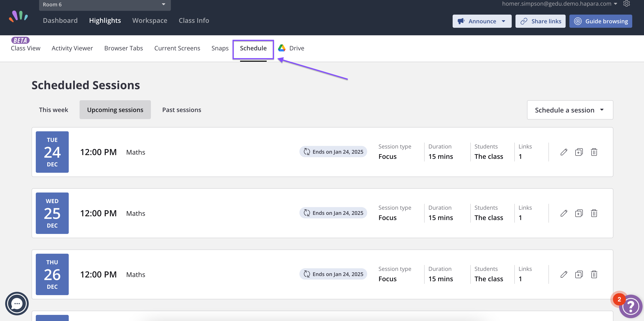Image resolution: width=644 pixels, height=321 pixels.
Task: Open the Browser Tabs view
Action: pos(124,48)
